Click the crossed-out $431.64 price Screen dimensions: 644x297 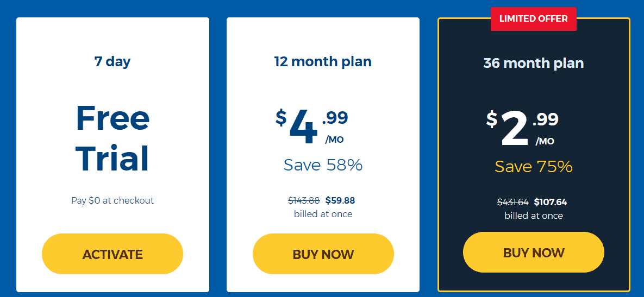tap(513, 202)
